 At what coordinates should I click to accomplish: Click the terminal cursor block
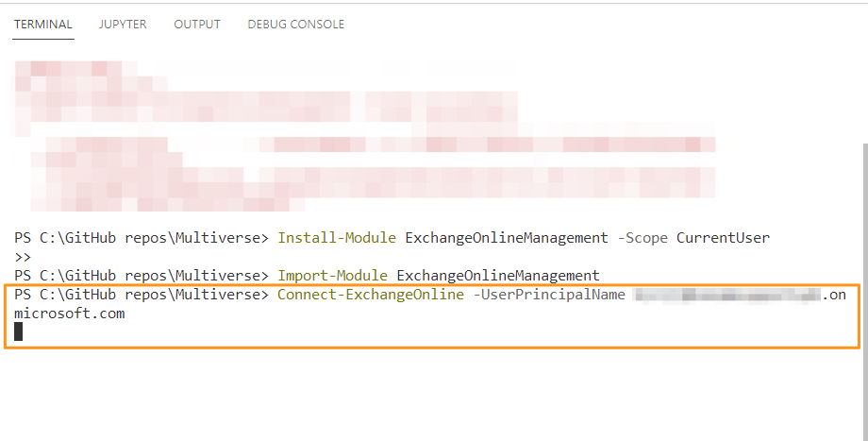[18, 331]
